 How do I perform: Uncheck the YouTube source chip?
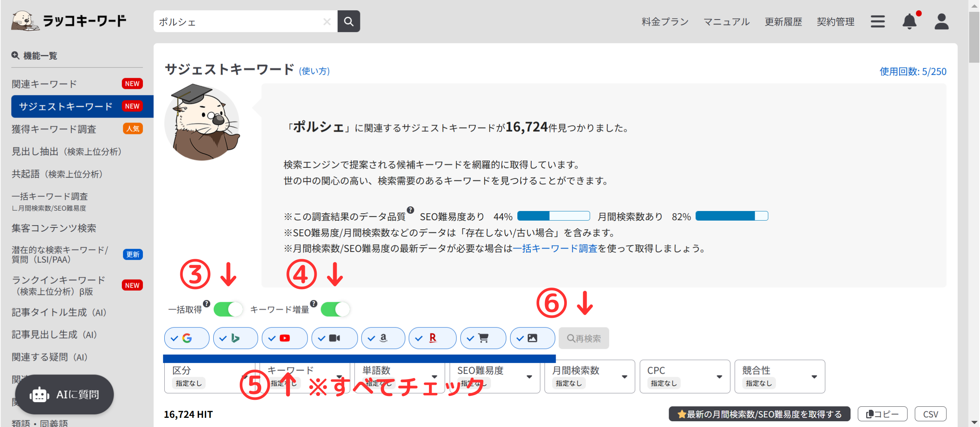tap(285, 338)
